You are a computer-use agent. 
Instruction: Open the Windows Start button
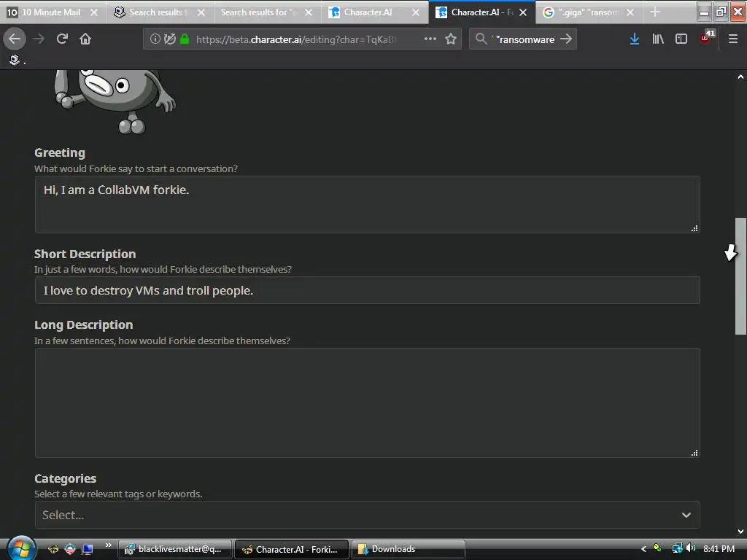click(21, 548)
